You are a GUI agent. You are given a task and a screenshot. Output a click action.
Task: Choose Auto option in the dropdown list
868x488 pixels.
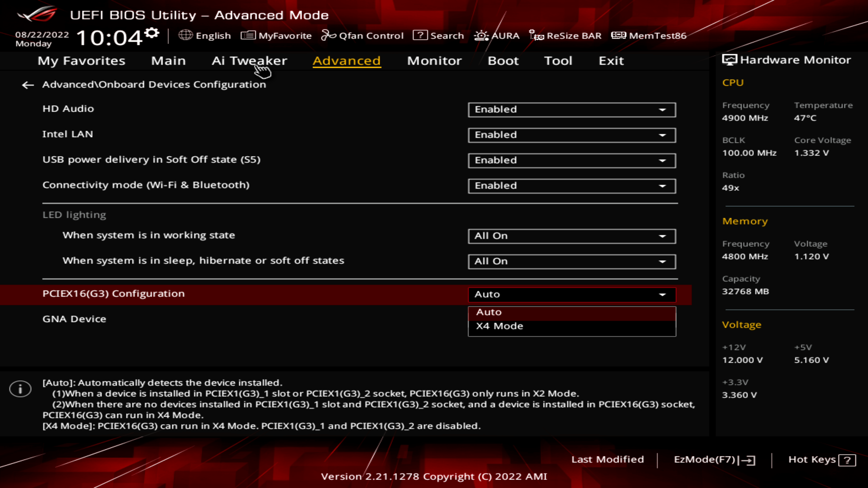pyautogui.click(x=488, y=312)
